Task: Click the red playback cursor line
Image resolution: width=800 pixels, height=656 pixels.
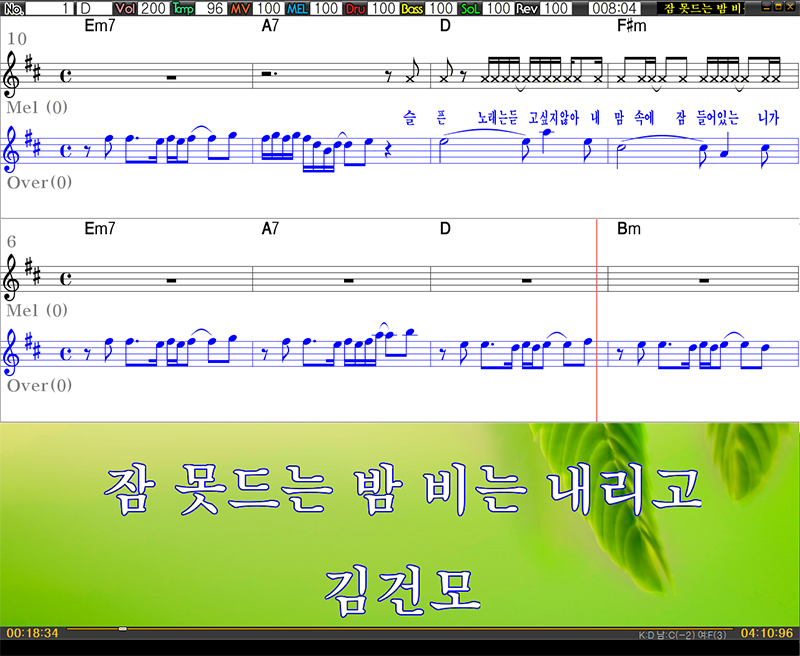Action: 596,320
